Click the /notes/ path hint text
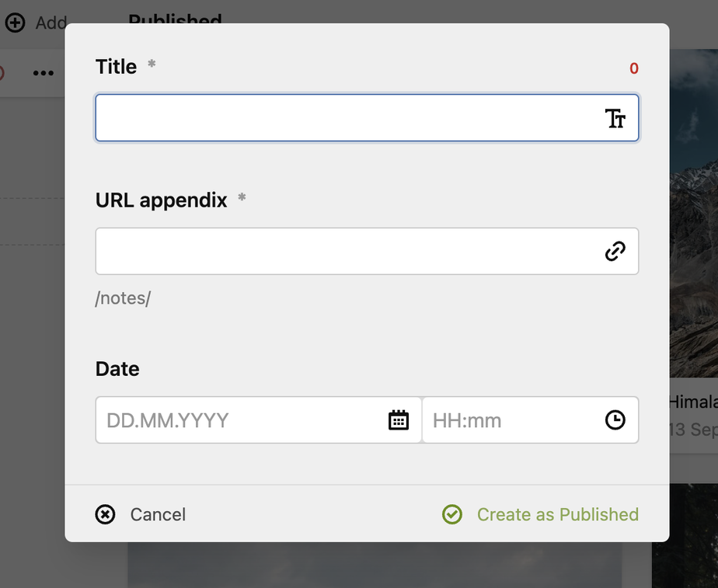Image resolution: width=718 pixels, height=588 pixels. point(123,298)
